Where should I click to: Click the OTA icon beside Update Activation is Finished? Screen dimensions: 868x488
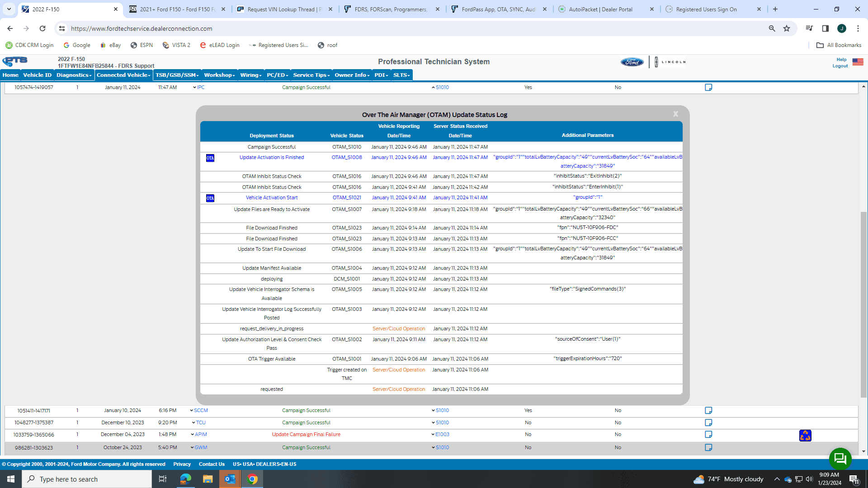(210, 158)
